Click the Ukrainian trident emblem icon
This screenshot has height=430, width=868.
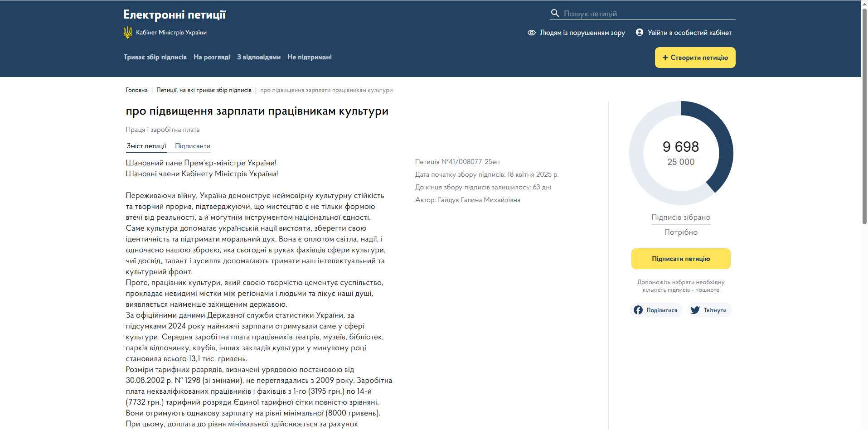coord(128,33)
